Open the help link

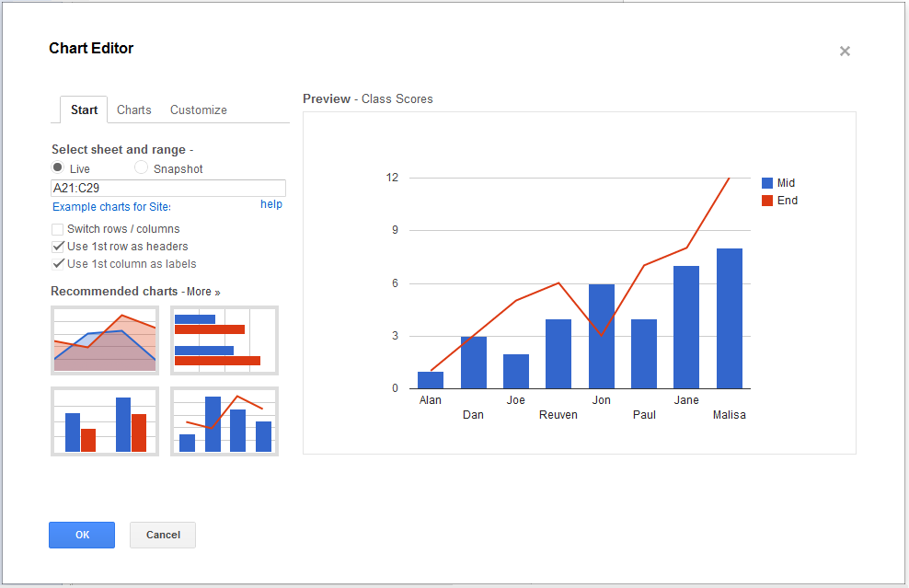click(x=271, y=204)
